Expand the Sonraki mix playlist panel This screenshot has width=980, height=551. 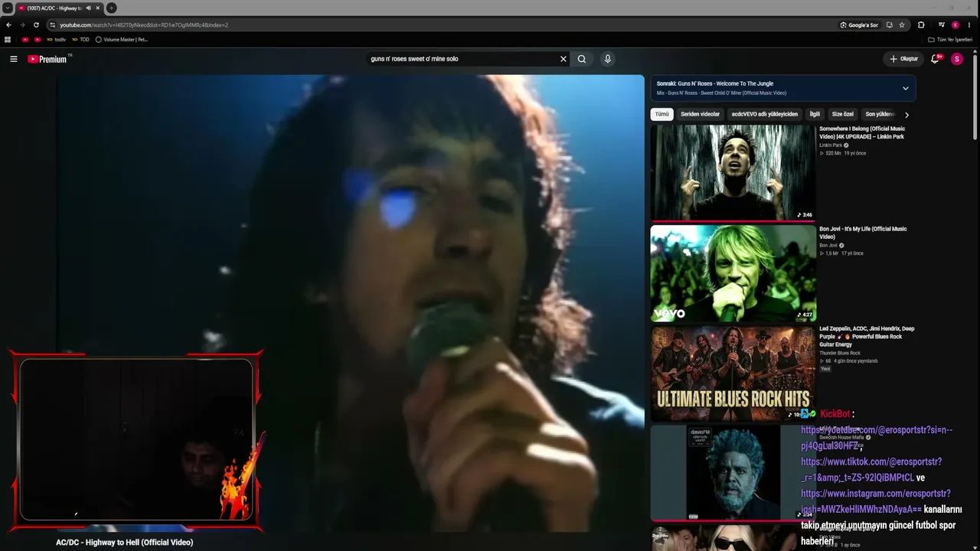(x=906, y=88)
